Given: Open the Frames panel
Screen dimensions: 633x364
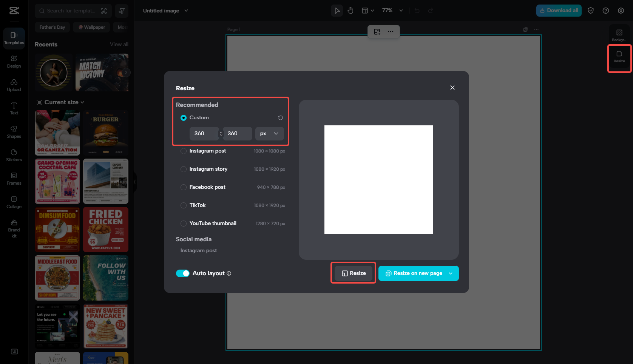Looking at the screenshot, I should coord(14,179).
